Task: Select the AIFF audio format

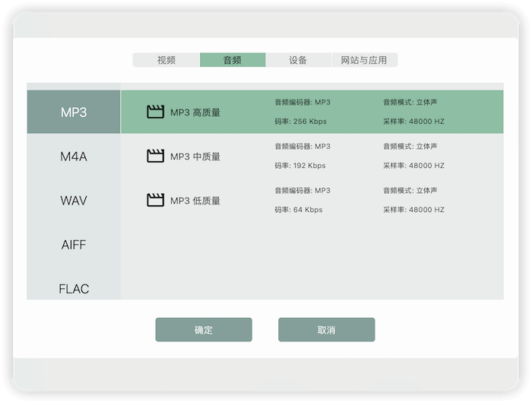Action: tap(74, 245)
